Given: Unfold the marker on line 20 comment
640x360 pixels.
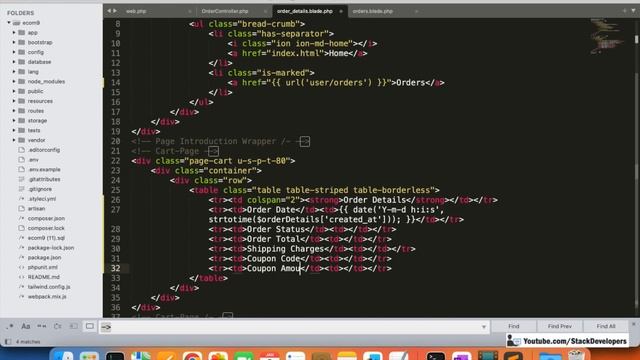Looking at the screenshot, I should [304, 142].
